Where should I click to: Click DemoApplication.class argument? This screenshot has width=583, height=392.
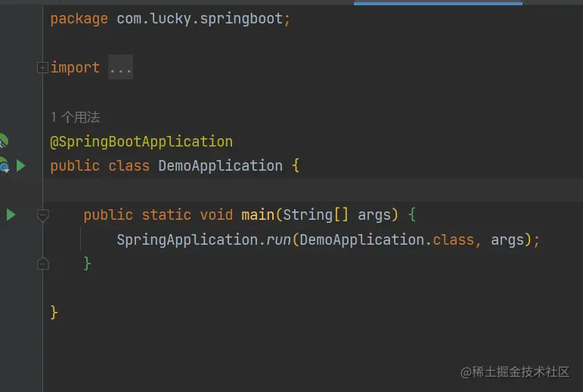[x=387, y=239]
